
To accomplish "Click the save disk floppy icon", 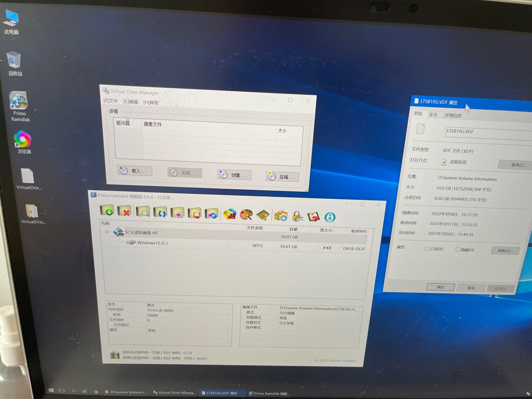I will 194,213.
